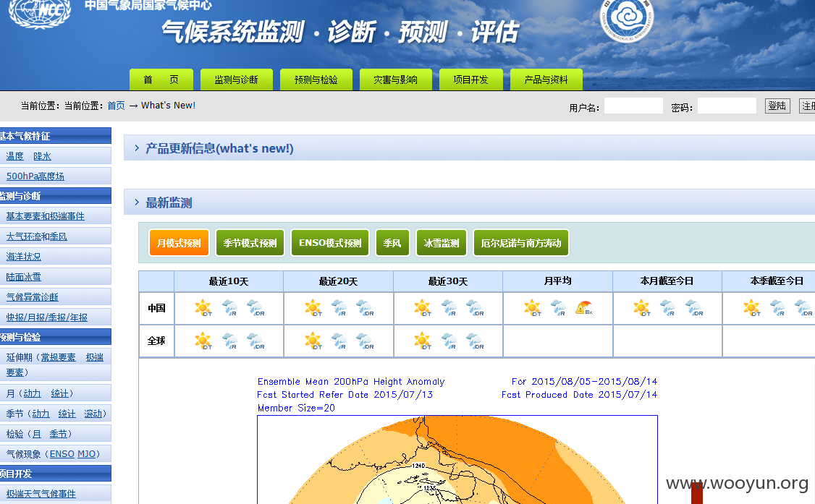Image resolution: width=815 pixels, height=504 pixels.
Task: Click the 登陆 login button
Action: (x=777, y=106)
